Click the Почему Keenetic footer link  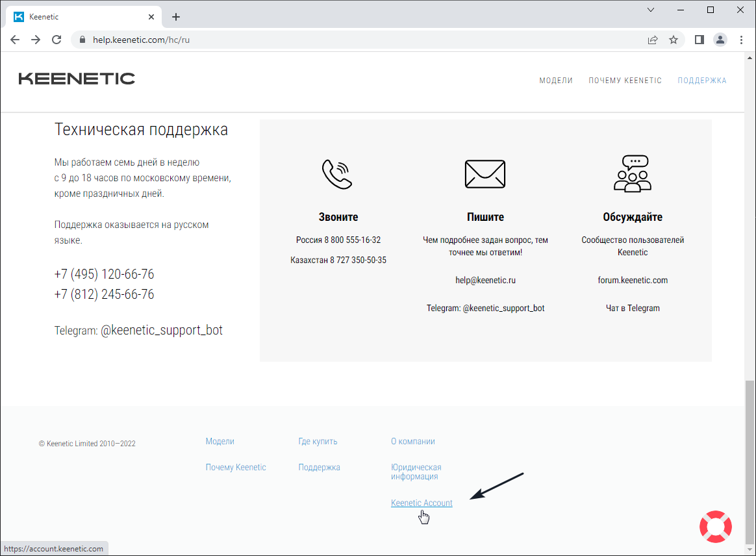[236, 467]
